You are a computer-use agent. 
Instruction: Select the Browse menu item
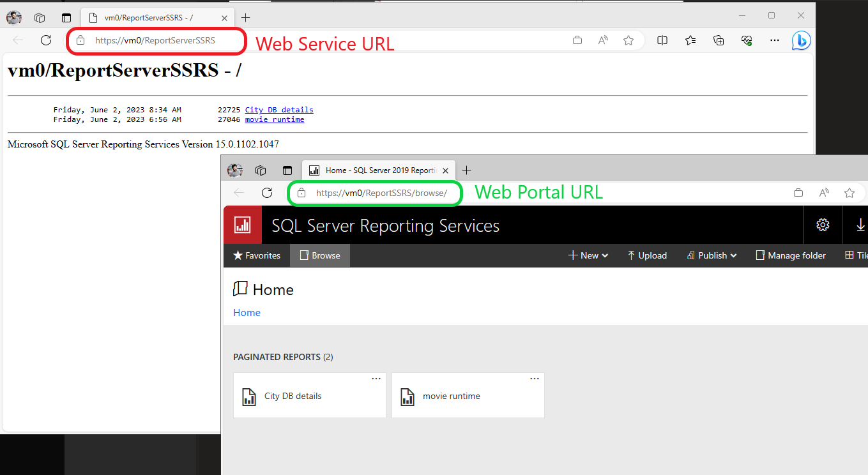320,255
